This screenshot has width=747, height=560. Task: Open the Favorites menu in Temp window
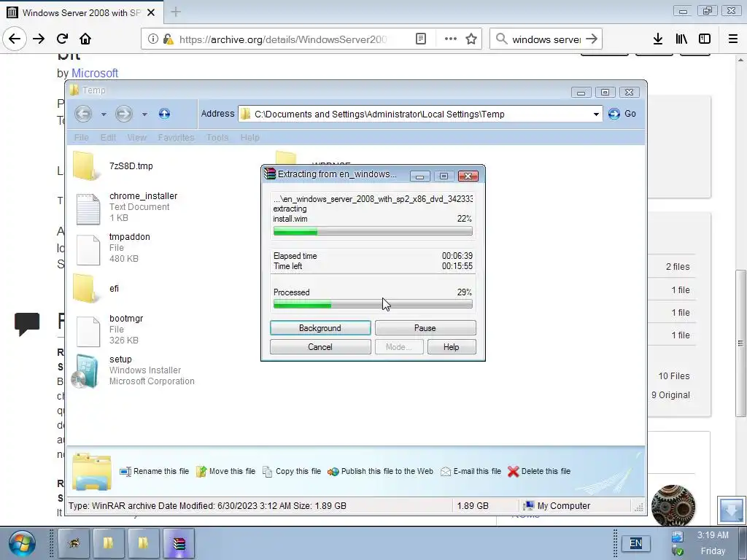176,138
